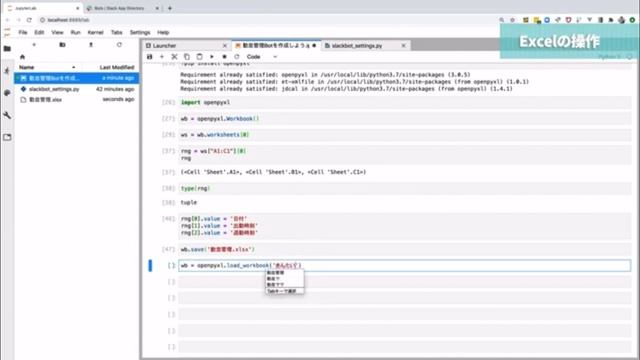This screenshot has width=640, height=360.
Task: Close the slackbot_settings.py editor tab
Action: (x=403, y=45)
